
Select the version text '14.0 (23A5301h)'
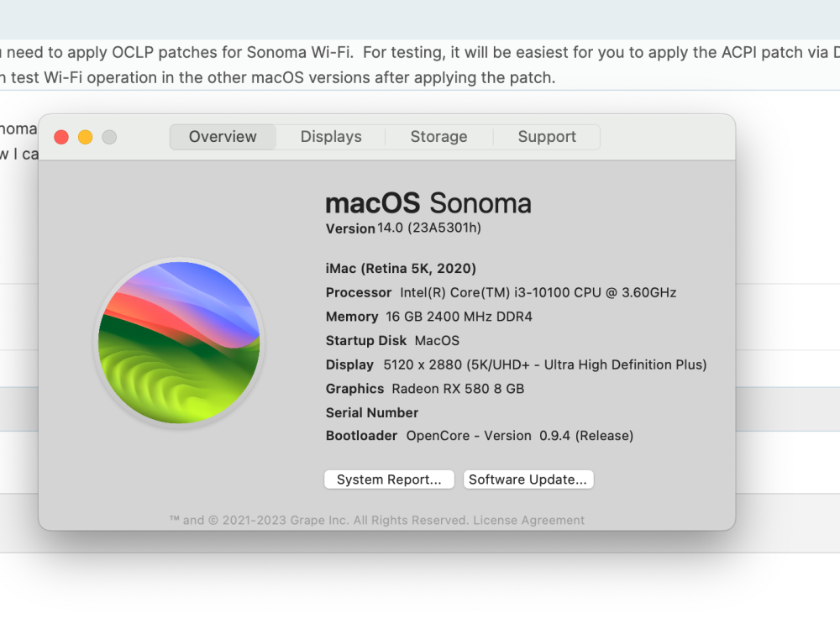pos(429,228)
